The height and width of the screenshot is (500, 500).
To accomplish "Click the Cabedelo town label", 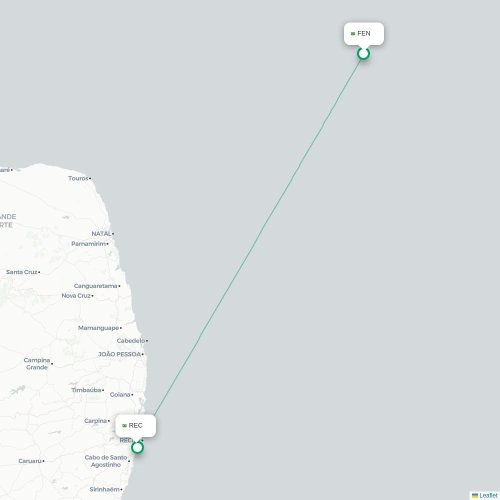I will pos(131,341).
